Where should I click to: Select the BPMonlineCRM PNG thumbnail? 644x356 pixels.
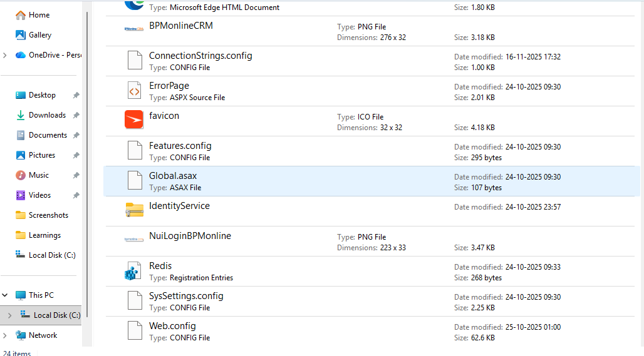134,29
